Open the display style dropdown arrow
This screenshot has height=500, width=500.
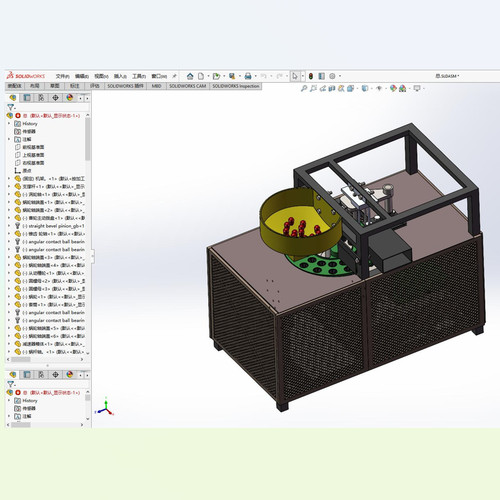pos(371,88)
